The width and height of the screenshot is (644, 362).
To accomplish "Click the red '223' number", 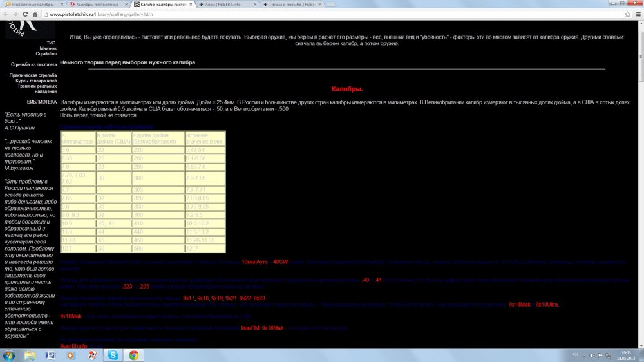I will click(128, 287).
